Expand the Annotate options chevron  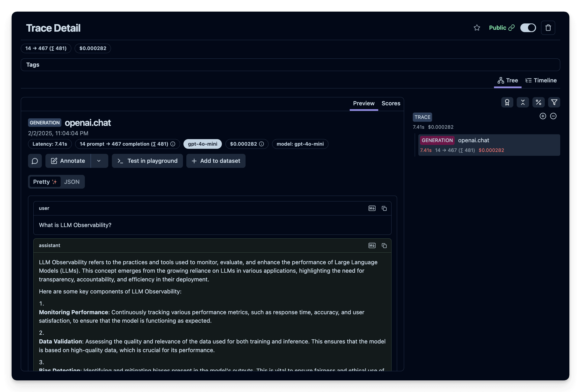pyautogui.click(x=99, y=161)
